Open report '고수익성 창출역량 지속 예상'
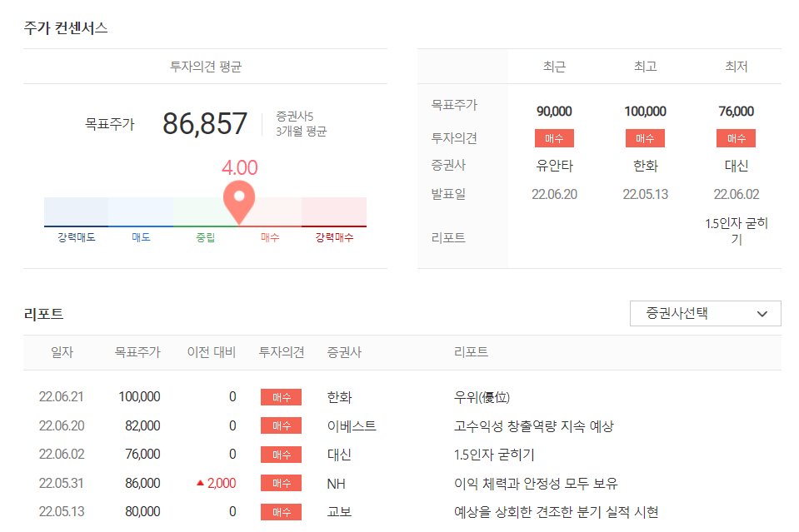Image resolution: width=799 pixels, height=532 pixels. [533, 425]
